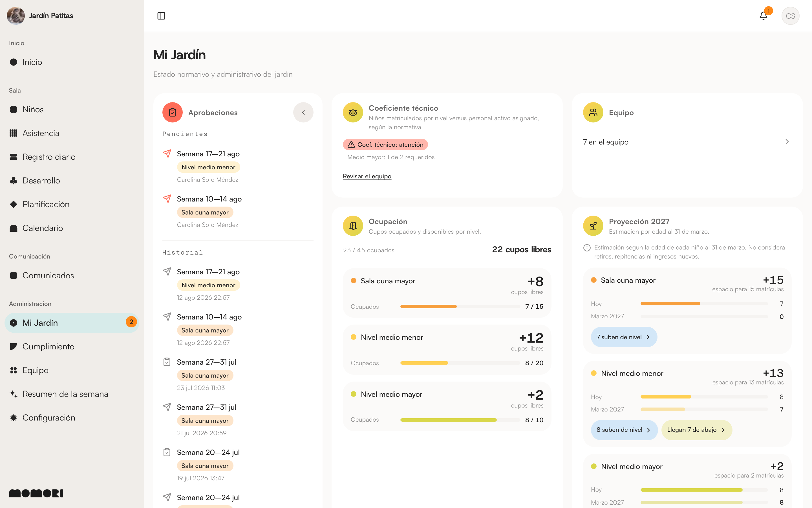Follow the 'Revisar el equipo' link
Screen dimensions: 812x508
click(x=367, y=176)
